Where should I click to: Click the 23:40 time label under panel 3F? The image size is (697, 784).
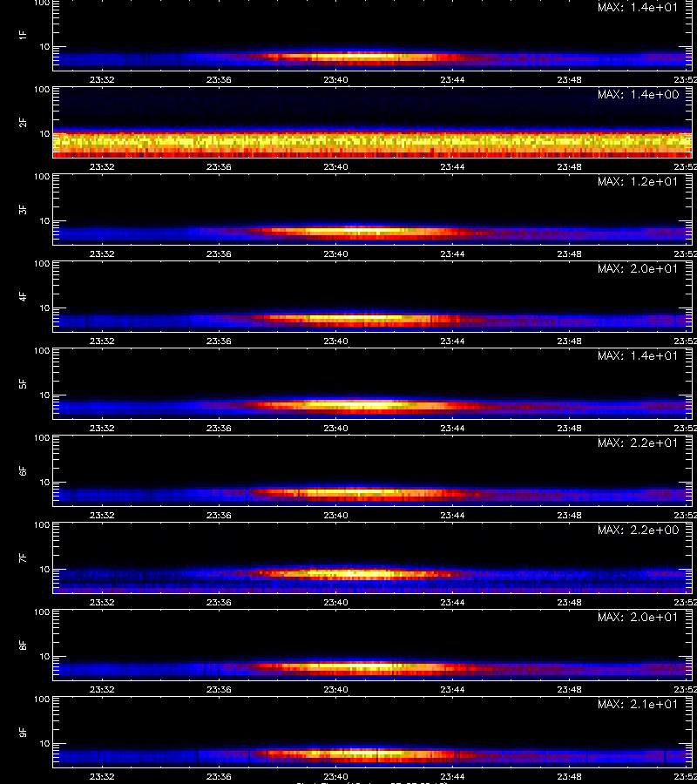335,253
